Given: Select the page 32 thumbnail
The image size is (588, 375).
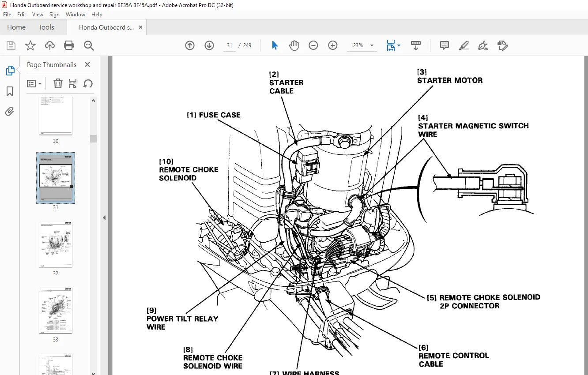Looking at the screenshot, I should click(x=56, y=244).
